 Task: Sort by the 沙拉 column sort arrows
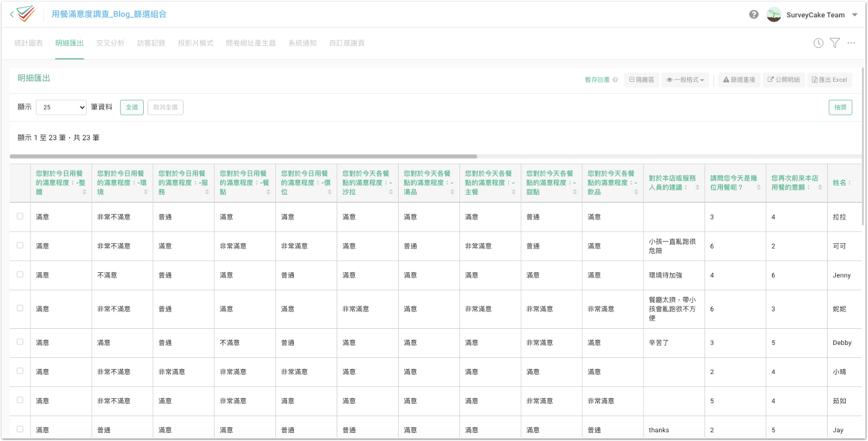[x=391, y=192]
